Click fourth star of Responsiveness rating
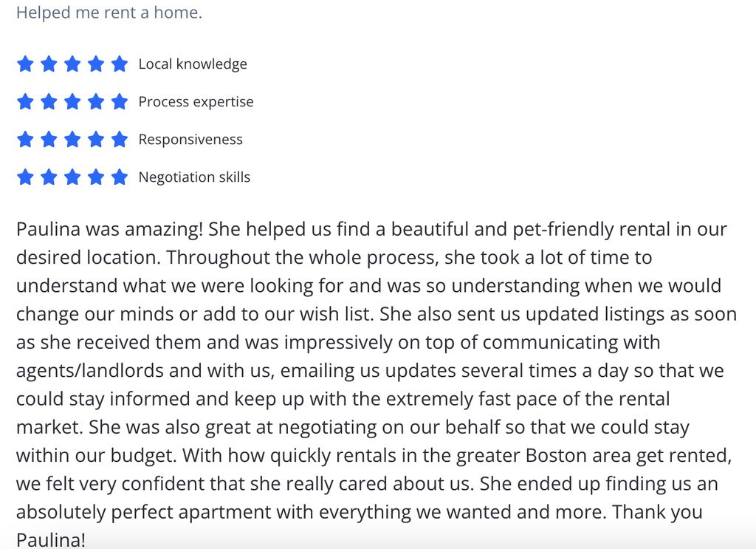The height and width of the screenshot is (549, 756). coord(96,139)
